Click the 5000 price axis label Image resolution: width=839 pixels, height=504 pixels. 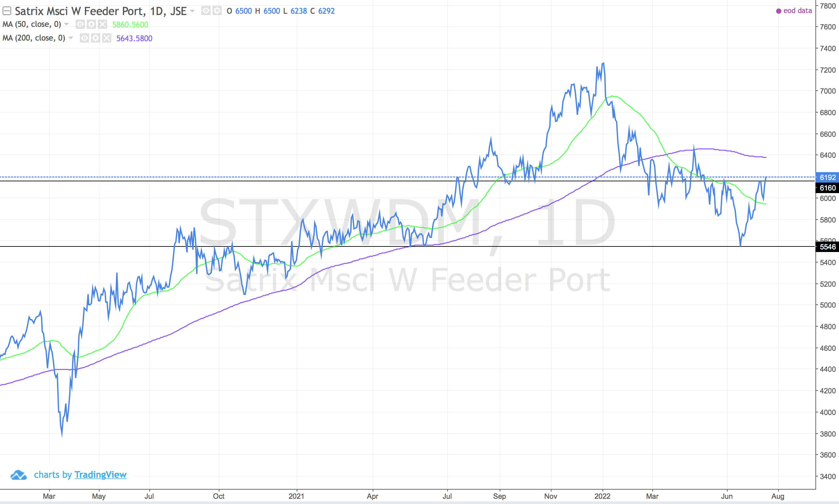coord(828,305)
